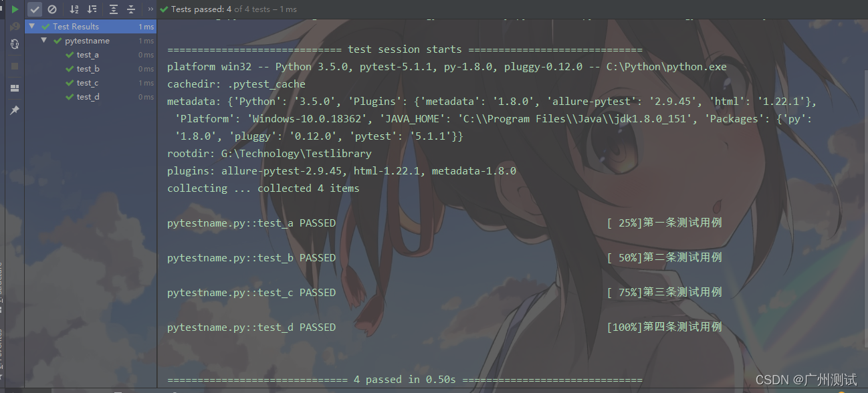Select test_a in the results tree
The height and width of the screenshot is (393, 868).
[x=88, y=55]
